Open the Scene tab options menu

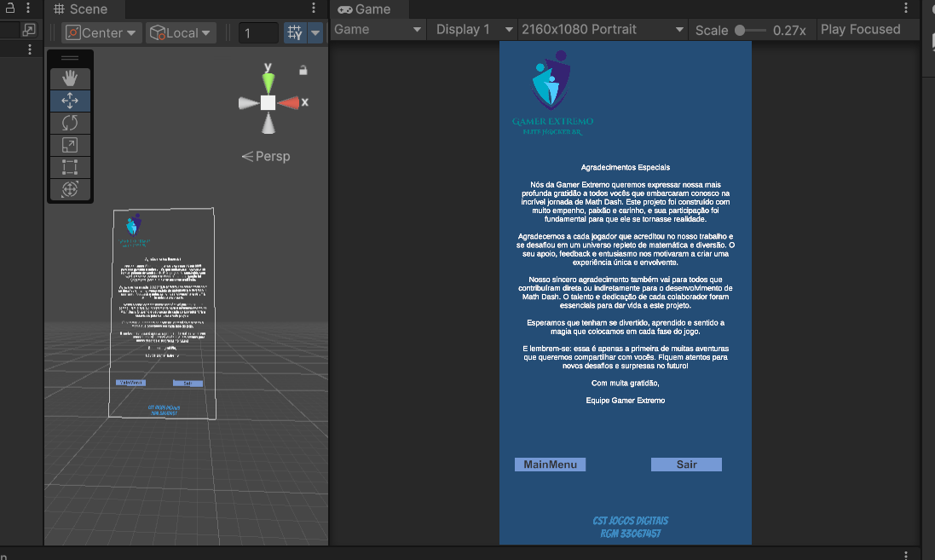click(x=314, y=8)
